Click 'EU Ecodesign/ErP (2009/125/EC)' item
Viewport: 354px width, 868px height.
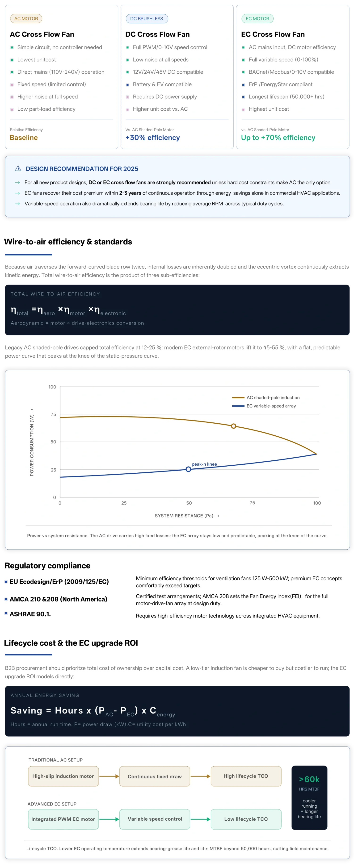tap(59, 582)
